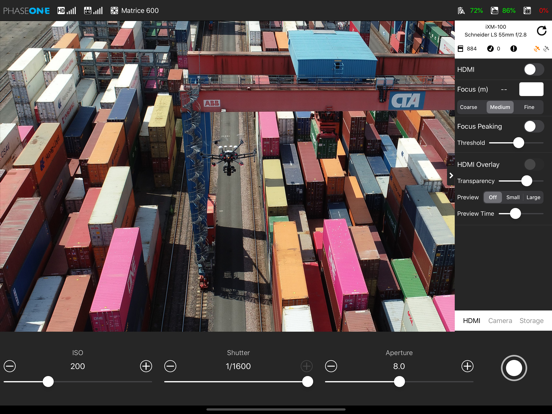Set Preview to Off

(493, 197)
